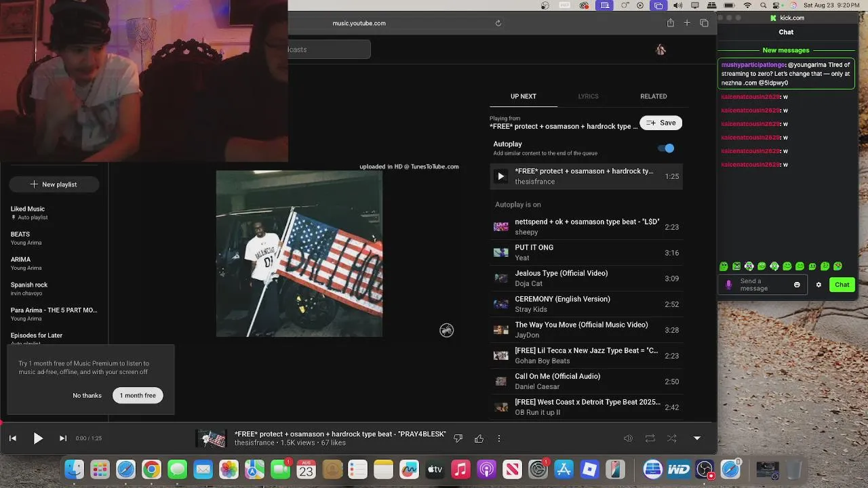Open Messages from the Dock
Screen dimensions: 868x488
click(x=177, y=470)
